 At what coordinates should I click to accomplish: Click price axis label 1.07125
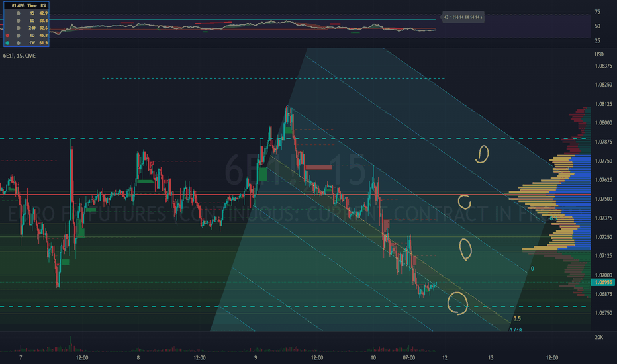[603, 255]
